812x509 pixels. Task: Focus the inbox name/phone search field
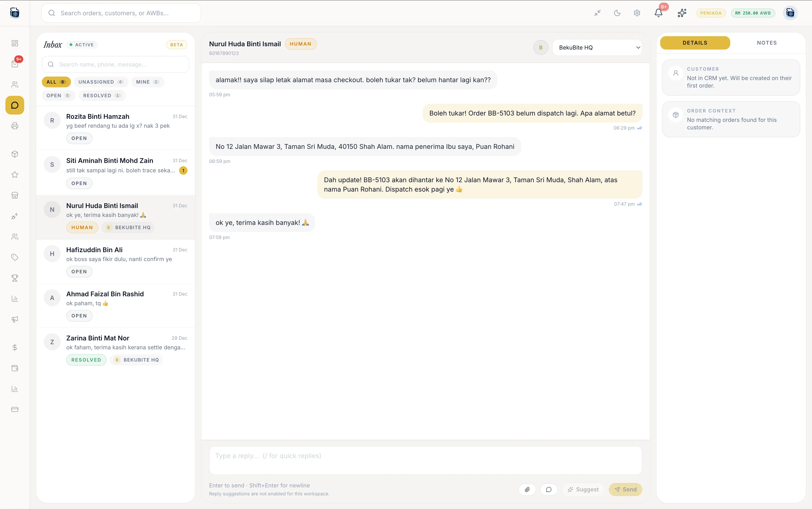tap(116, 64)
